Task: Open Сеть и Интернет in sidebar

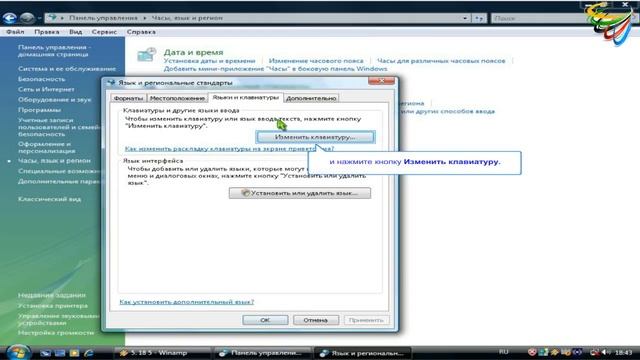Action: 46,89
